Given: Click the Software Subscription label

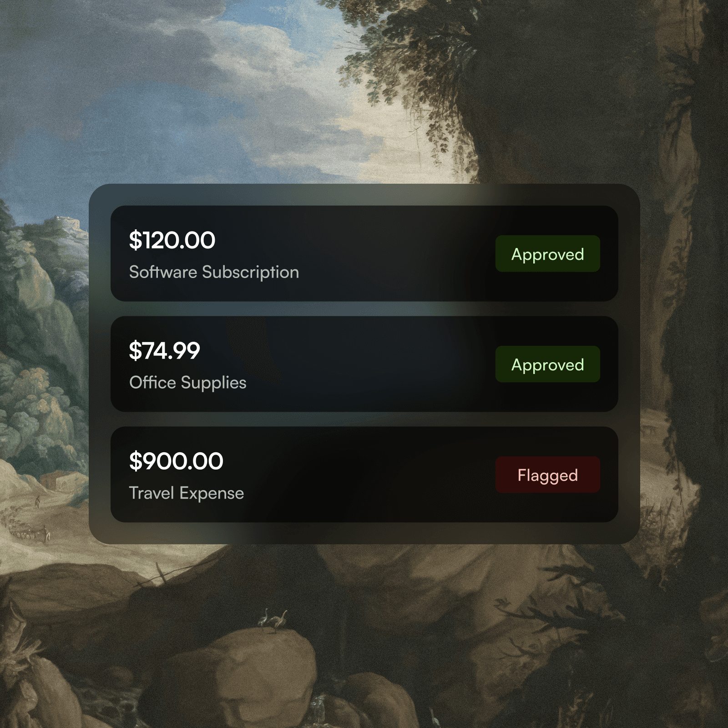Looking at the screenshot, I should 214,272.
